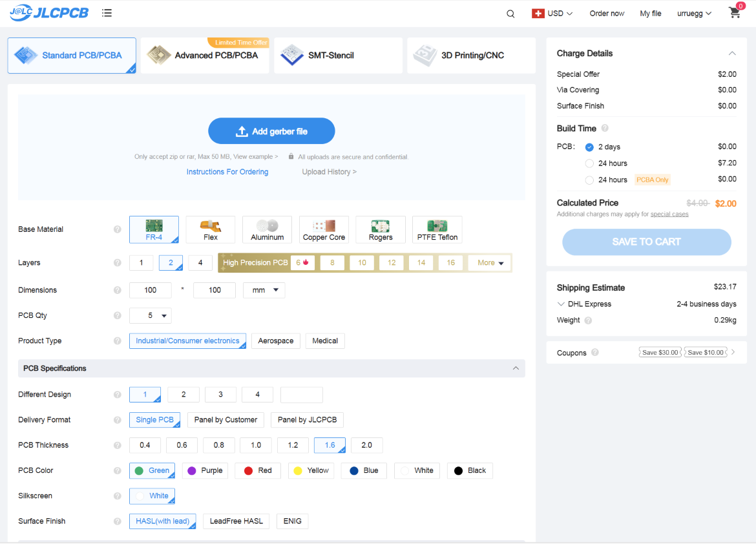
Task: Open the PCB Qty dropdown
Action: tap(151, 316)
